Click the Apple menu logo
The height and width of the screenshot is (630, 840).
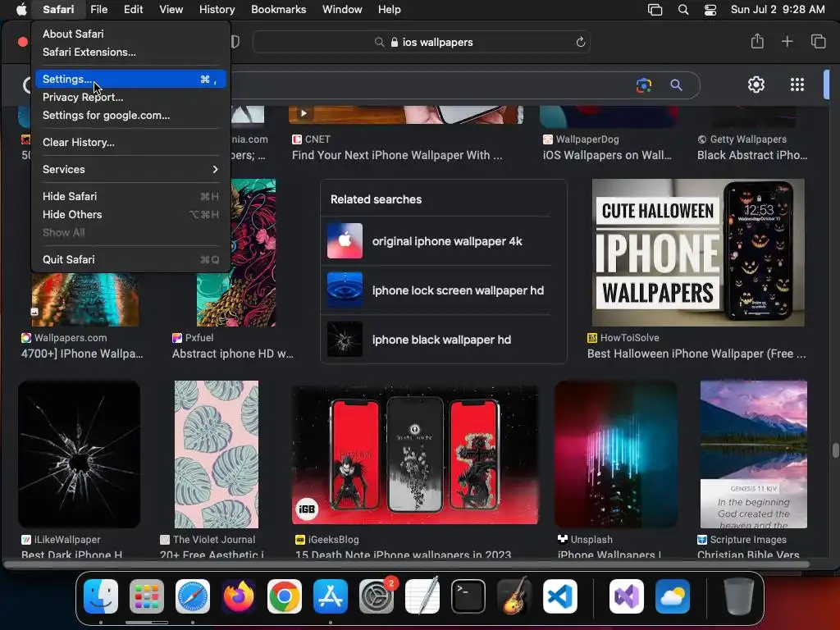click(x=21, y=10)
